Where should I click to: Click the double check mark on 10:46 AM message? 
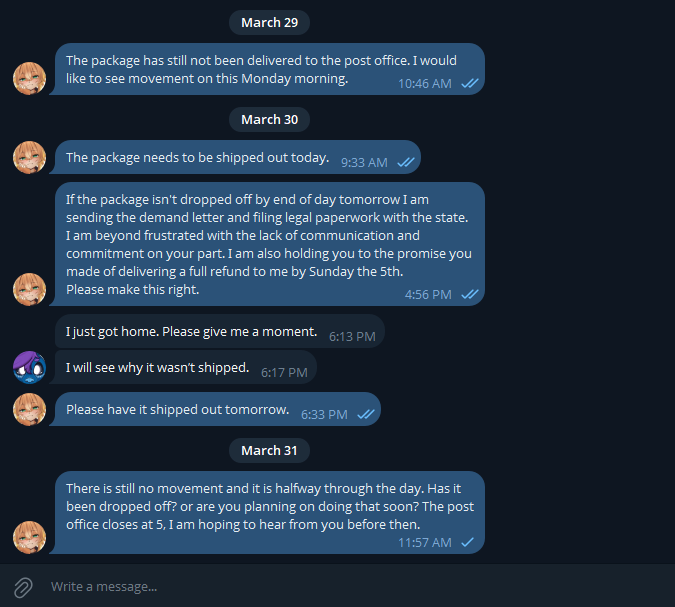(x=470, y=84)
